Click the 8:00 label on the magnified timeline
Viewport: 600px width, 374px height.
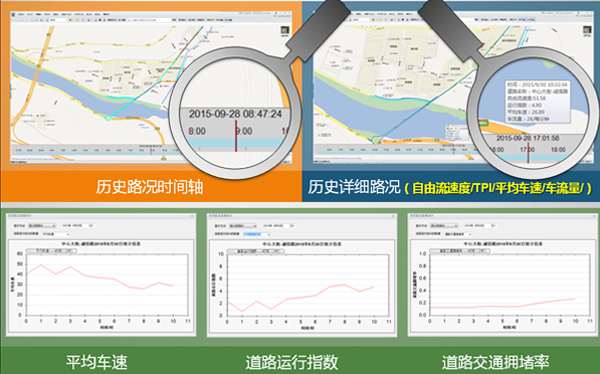click(x=197, y=131)
